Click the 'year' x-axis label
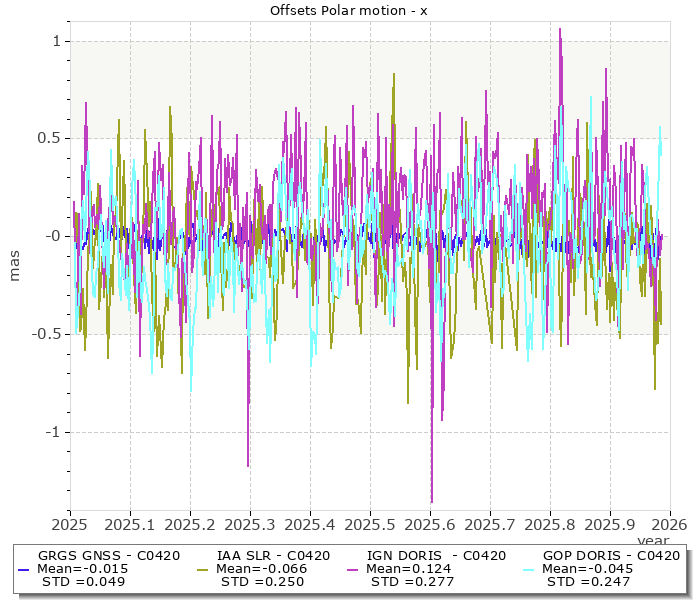The height and width of the screenshot is (600, 700). coord(656,540)
